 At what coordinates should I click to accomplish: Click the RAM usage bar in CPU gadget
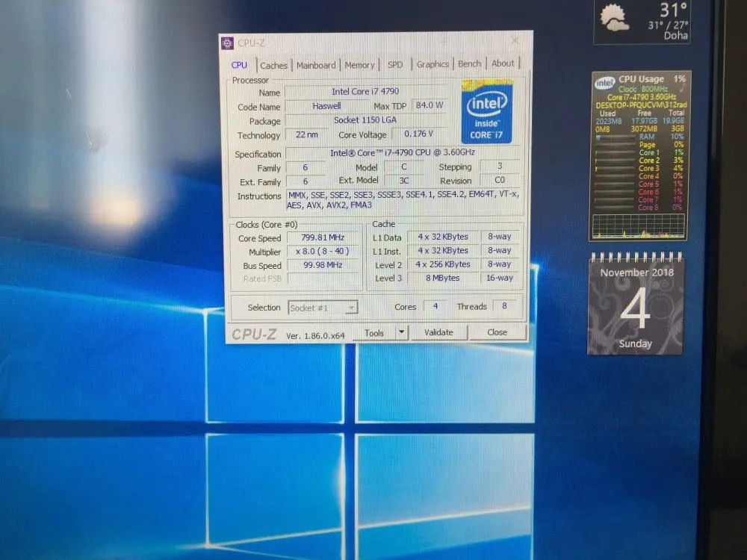point(615,137)
